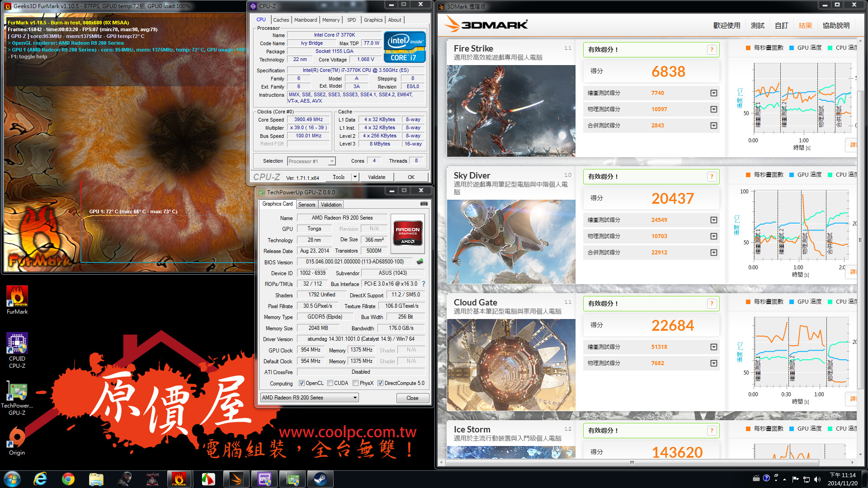Click BIOS save chip icon in GPU-Z

pyautogui.click(x=420, y=261)
